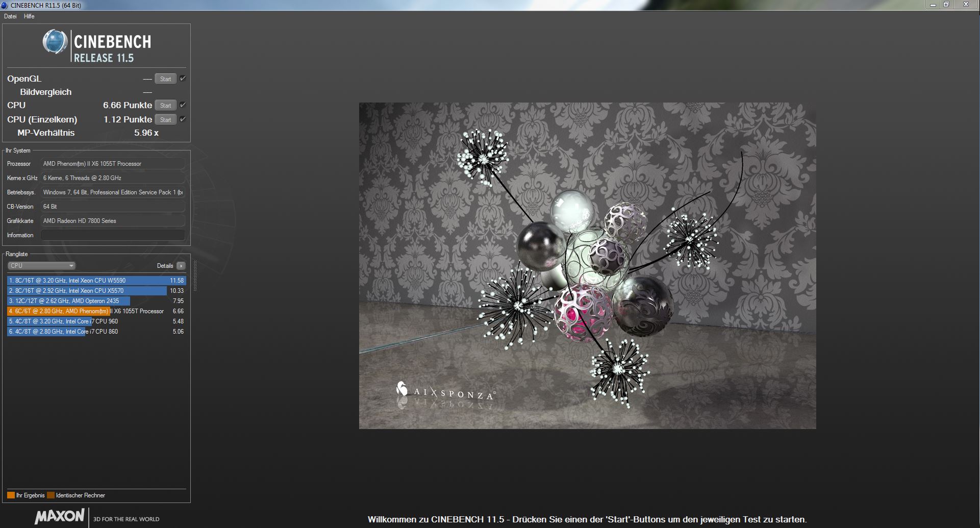980x528 pixels.
Task: Select the Core i7 CPU 960 ranking row
Action: [96, 321]
